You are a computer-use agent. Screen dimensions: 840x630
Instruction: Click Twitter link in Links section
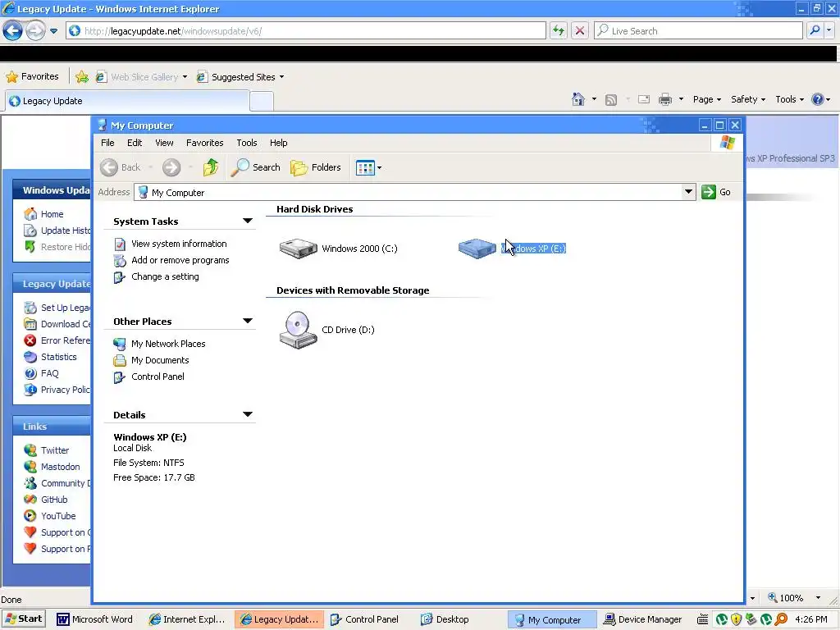[x=55, y=450]
